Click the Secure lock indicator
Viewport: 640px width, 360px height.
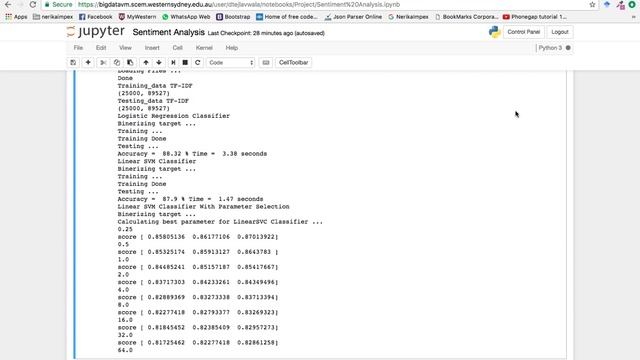pos(58,4)
